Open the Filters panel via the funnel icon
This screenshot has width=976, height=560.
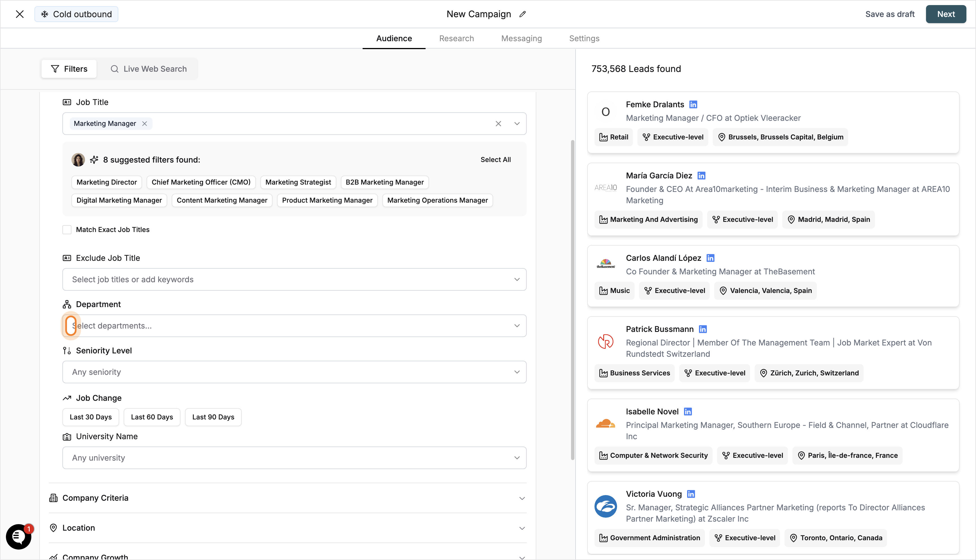click(55, 69)
